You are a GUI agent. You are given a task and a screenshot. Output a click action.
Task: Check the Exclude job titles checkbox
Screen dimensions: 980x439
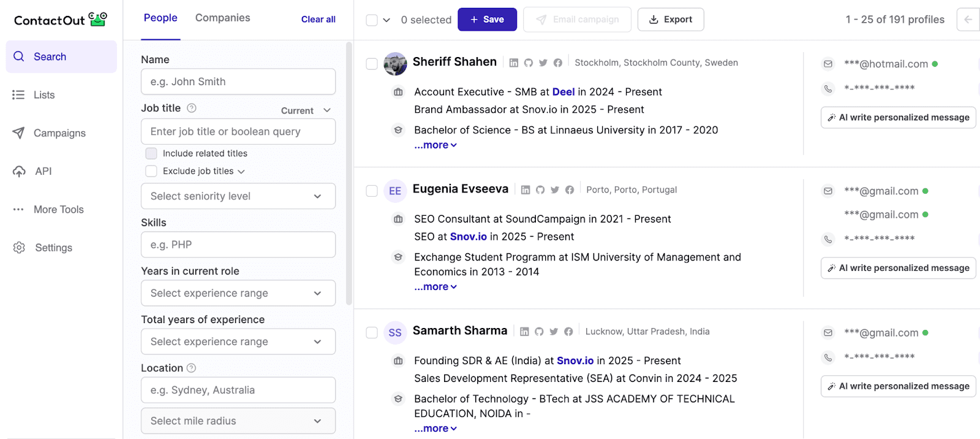click(x=151, y=171)
